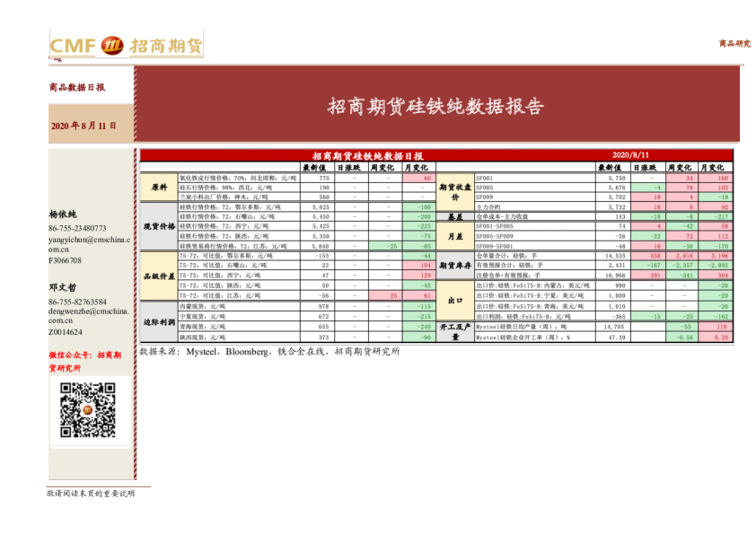Click the 主力合约 row label
Screen dimensions: 756x534
(533, 206)
